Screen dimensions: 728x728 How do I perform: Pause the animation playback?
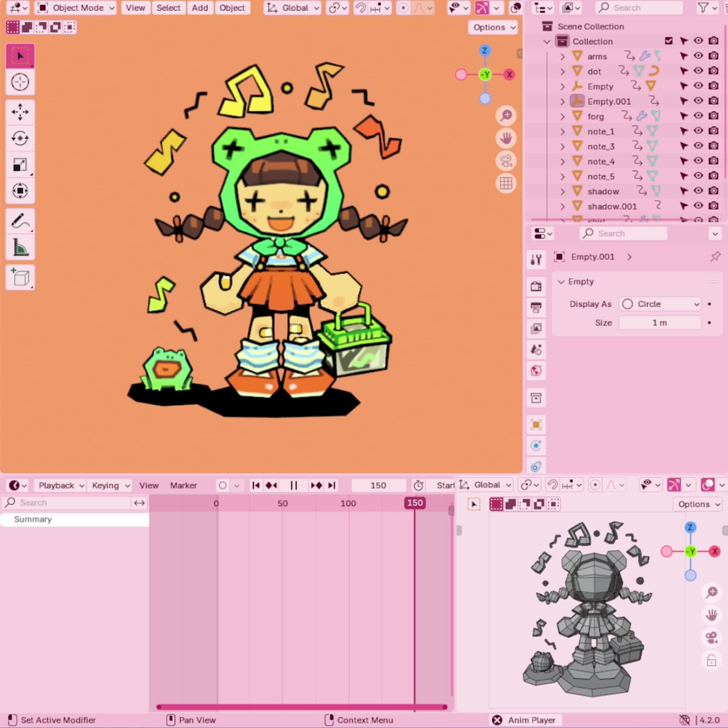point(293,485)
